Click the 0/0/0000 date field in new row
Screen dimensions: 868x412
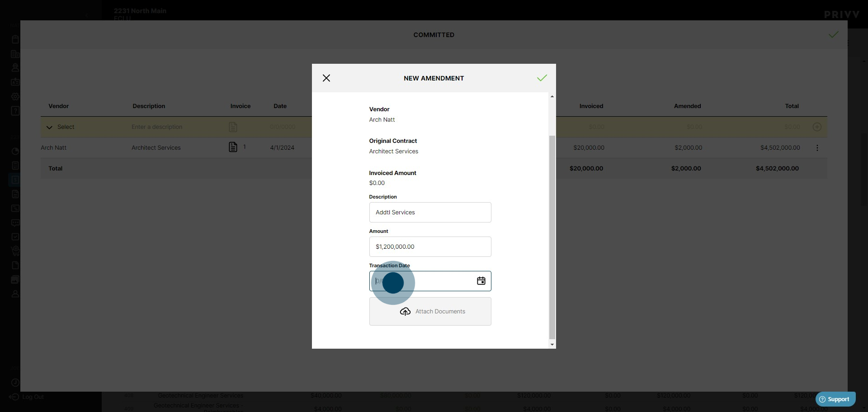[283, 127]
